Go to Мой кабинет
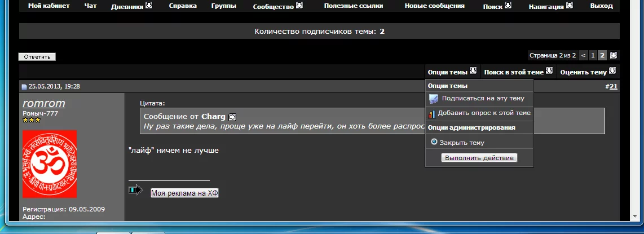This screenshot has width=644, height=234. (49, 6)
